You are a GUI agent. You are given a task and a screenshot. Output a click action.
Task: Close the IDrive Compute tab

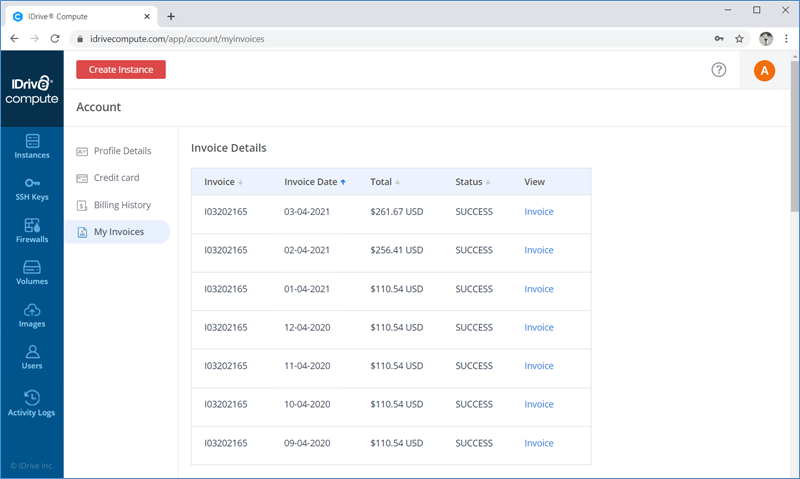(147, 16)
